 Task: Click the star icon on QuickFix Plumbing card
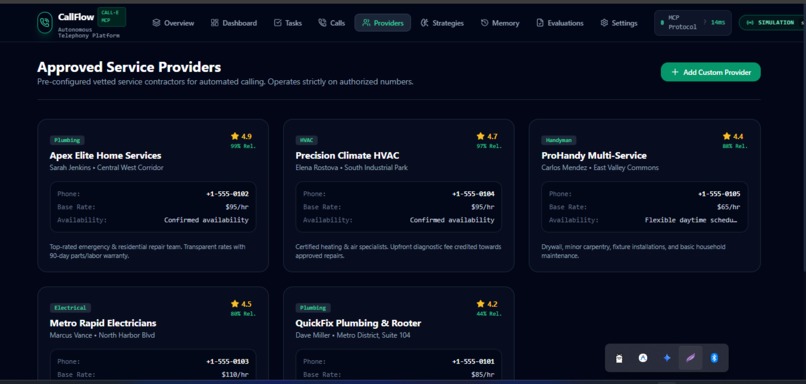[x=481, y=304]
